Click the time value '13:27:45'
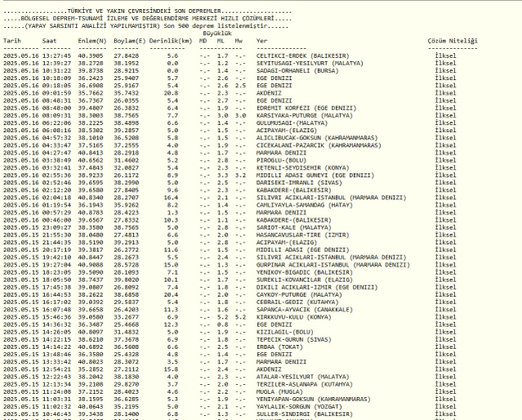 click(56, 56)
